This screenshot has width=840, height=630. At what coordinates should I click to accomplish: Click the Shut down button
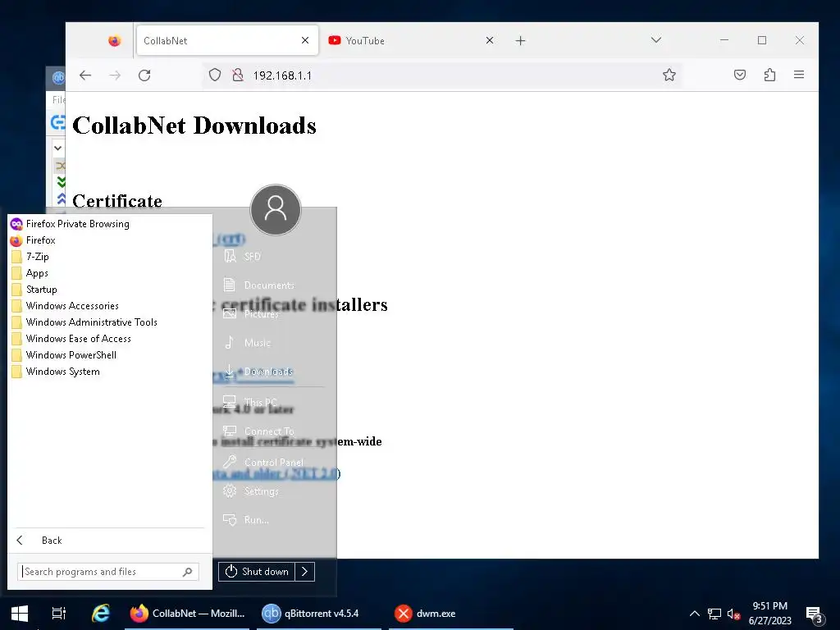coord(257,572)
